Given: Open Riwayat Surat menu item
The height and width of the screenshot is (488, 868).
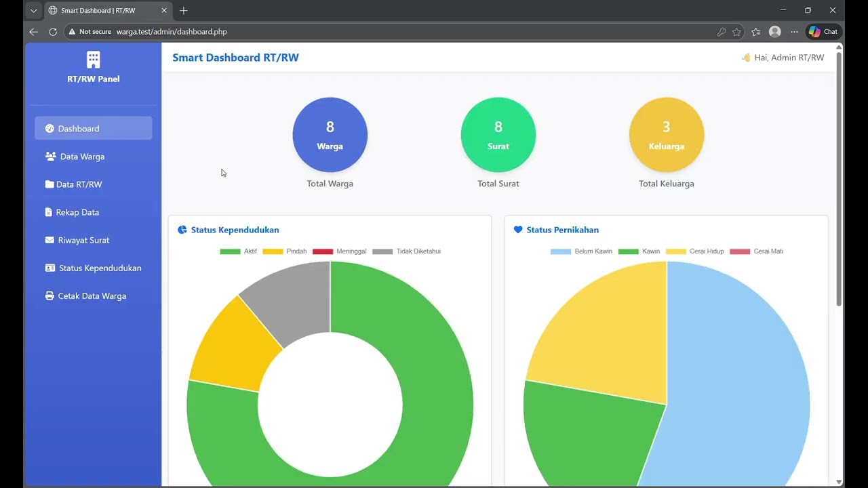Looking at the screenshot, I should 94,240.
